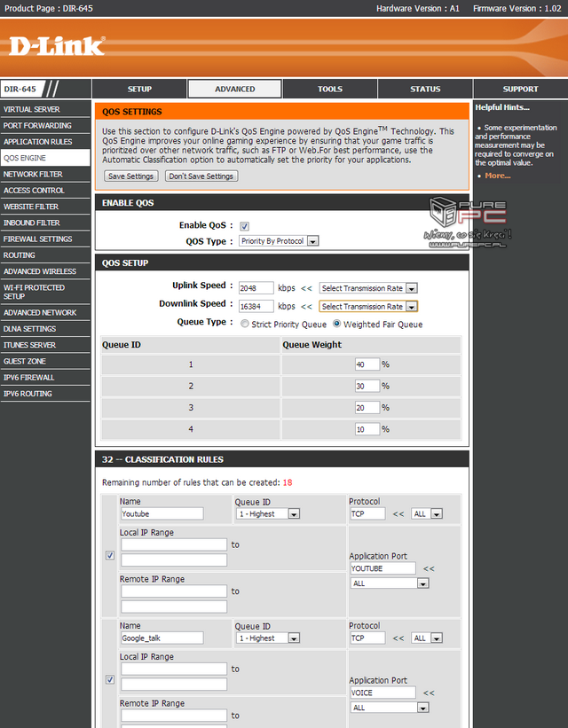This screenshot has height=728, width=568.
Task: Click Google_talk Local IP Range start field
Action: click(174, 669)
